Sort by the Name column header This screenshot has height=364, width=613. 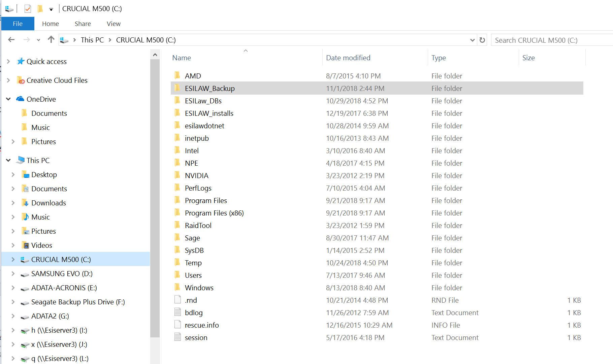182,58
